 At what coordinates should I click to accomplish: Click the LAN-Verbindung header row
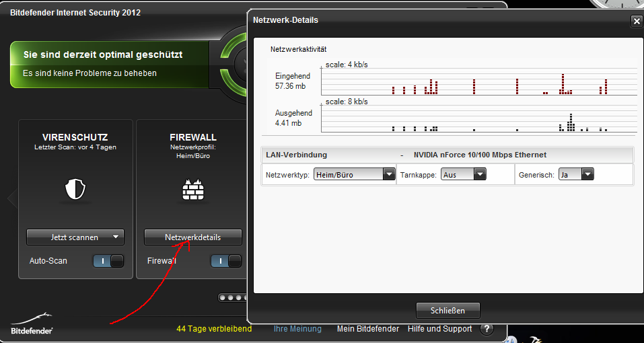click(448, 155)
